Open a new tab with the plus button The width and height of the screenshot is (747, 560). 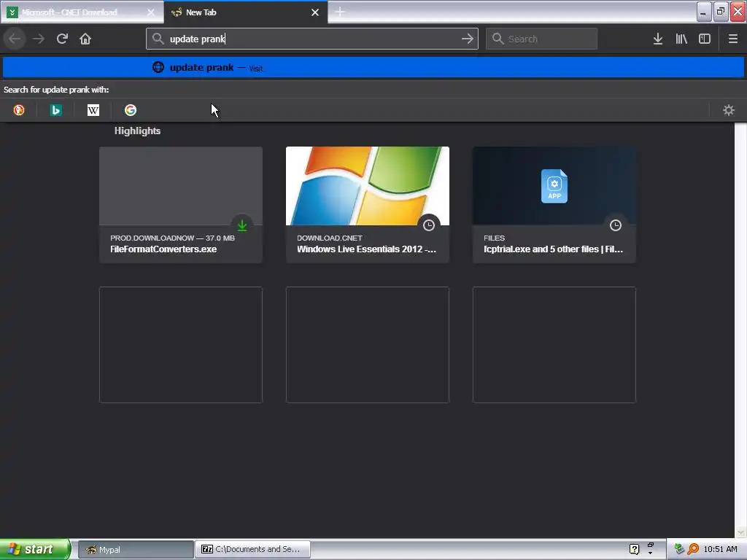coord(340,12)
